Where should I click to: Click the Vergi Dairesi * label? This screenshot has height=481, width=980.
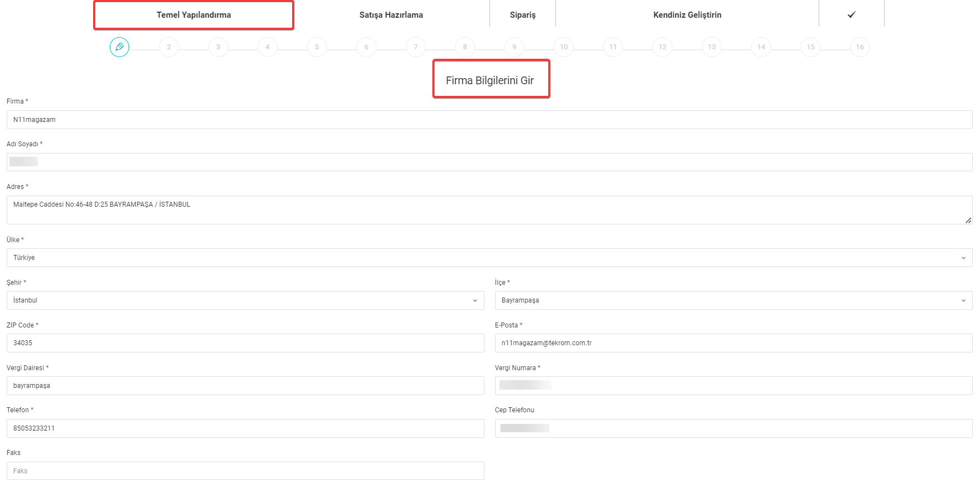28,368
